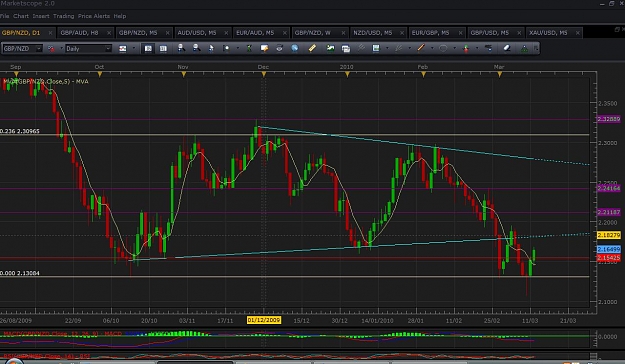Click the purple 2.24164 price label
This screenshot has width=625, height=364.
609,188
